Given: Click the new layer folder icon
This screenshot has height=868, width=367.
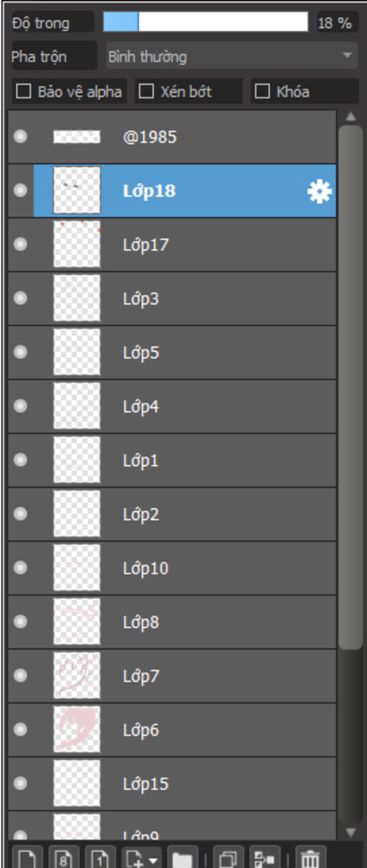Looking at the screenshot, I should click(182, 858).
